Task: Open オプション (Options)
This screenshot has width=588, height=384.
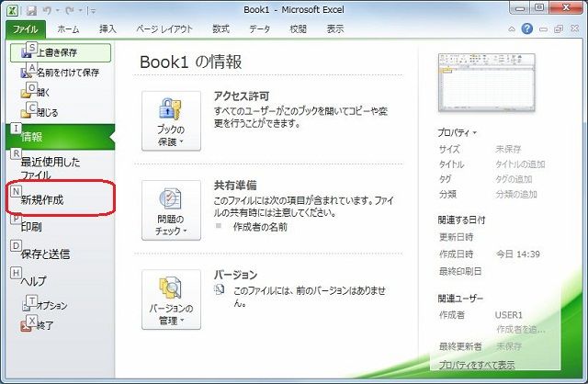Action: 60,305
